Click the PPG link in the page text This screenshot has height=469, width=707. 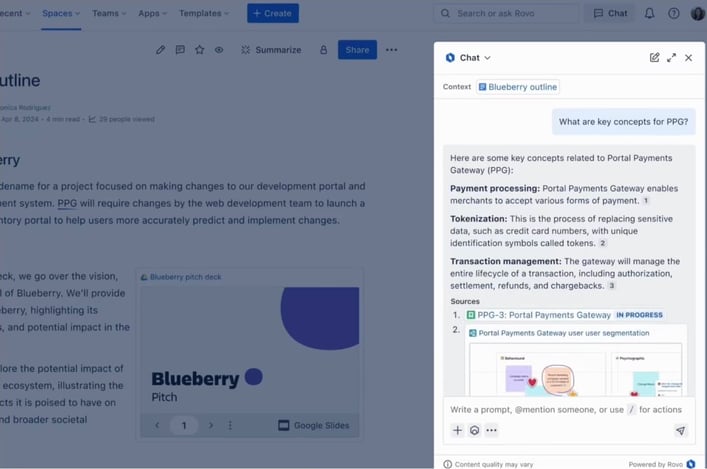(x=67, y=203)
